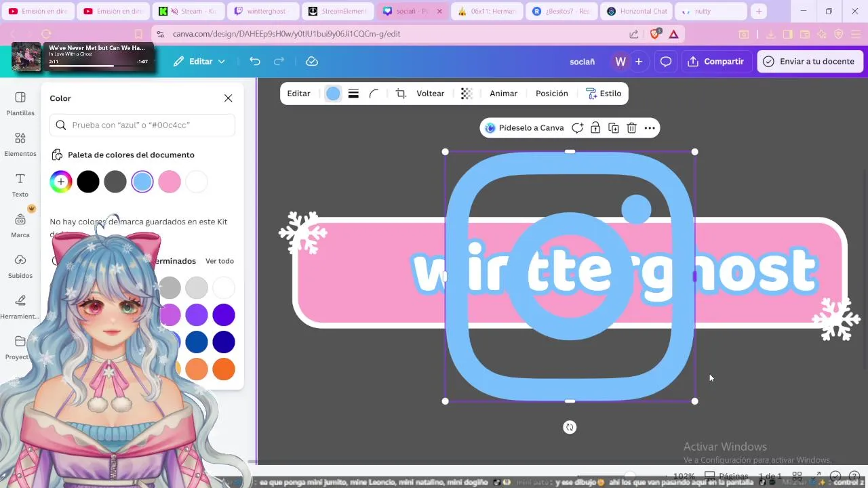Open the Texto sidebar panel
The image size is (868, 488).
tap(20, 185)
